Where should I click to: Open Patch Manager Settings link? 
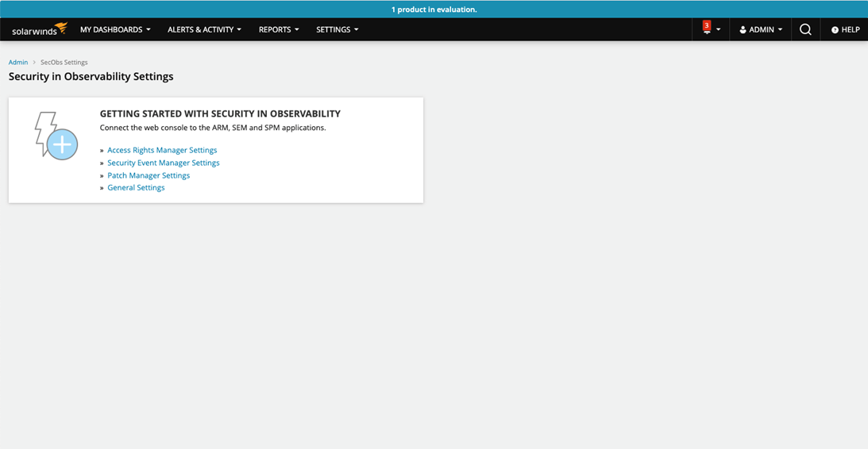(149, 175)
